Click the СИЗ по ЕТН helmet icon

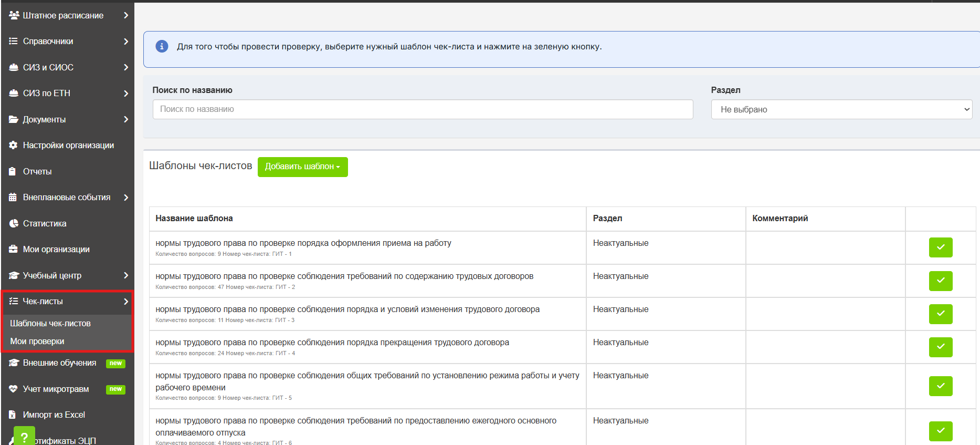coord(14,93)
